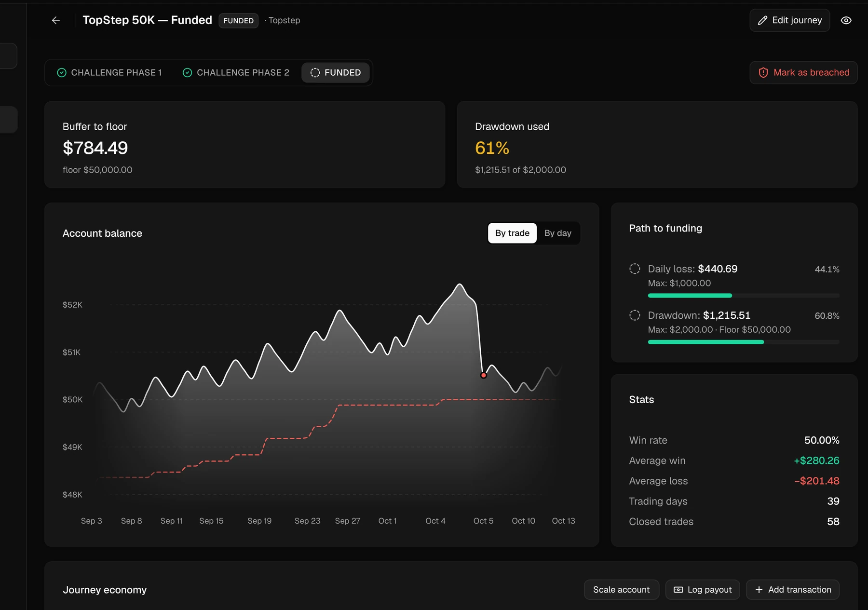Click the 61% drawdown used value
This screenshot has height=610, width=868.
[492, 148]
